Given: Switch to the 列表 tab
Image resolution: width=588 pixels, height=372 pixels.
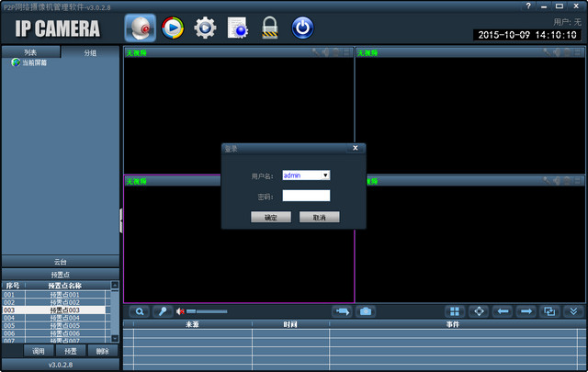Looking at the screenshot, I should pyautogui.click(x=30, y=52).
